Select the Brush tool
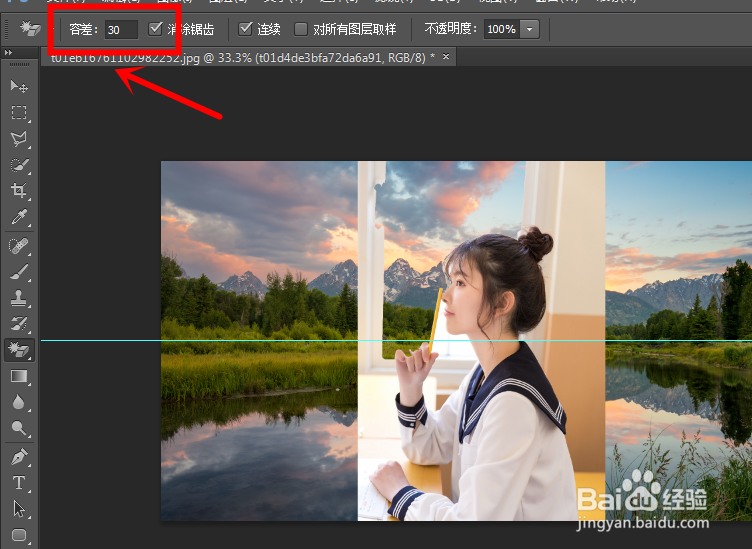752x549 pixels. tap(19, 272)
